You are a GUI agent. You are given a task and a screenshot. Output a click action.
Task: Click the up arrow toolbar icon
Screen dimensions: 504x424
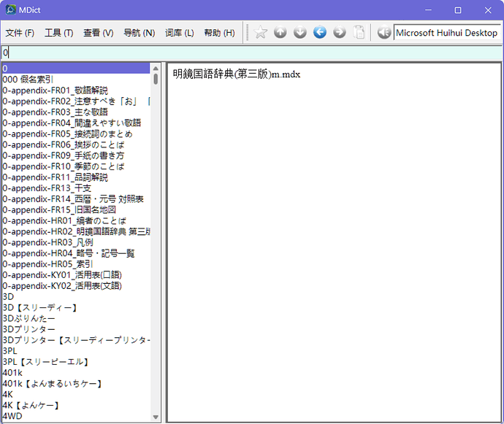280,32
